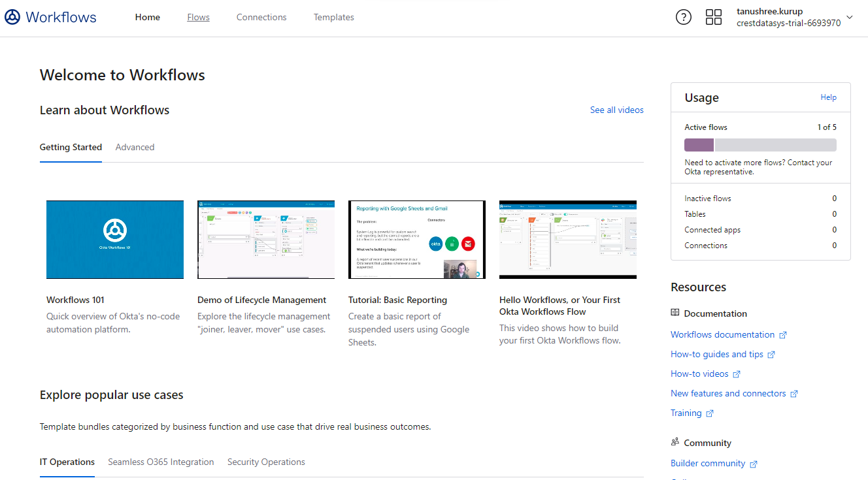Switch to the Advanced videos tab
This screenshot has width=868, height=480.
coord(135,147)
